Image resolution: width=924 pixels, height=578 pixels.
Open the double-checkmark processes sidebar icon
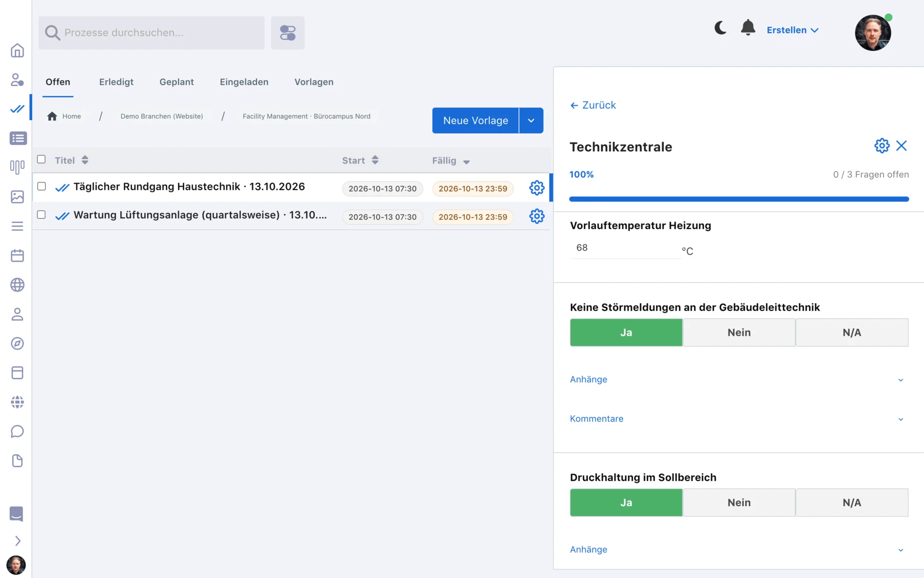coord(17,109)
